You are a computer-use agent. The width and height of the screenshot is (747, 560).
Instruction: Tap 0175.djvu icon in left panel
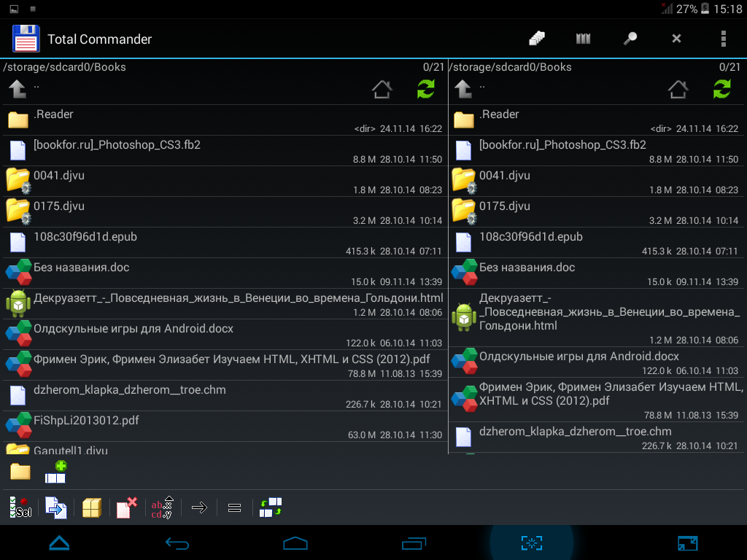point(18,212)
